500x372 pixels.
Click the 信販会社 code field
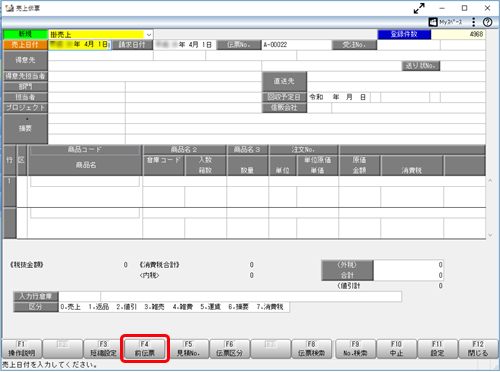click(x=319, y=108)
